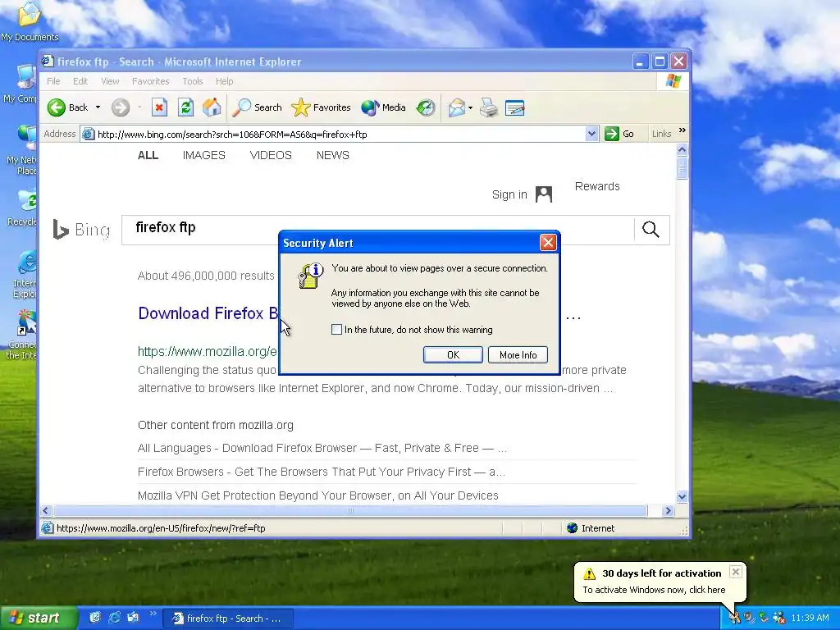The width and height of the screenshot is (840, 630).
Task: Open My Documents desktop icon
Action: [30, 21]
